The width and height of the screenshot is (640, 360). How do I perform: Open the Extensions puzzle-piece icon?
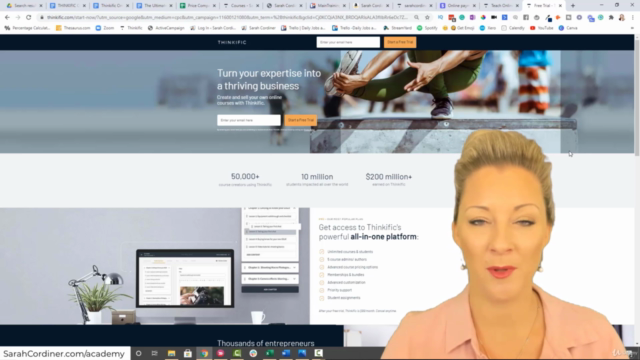(x=611, y=18)
